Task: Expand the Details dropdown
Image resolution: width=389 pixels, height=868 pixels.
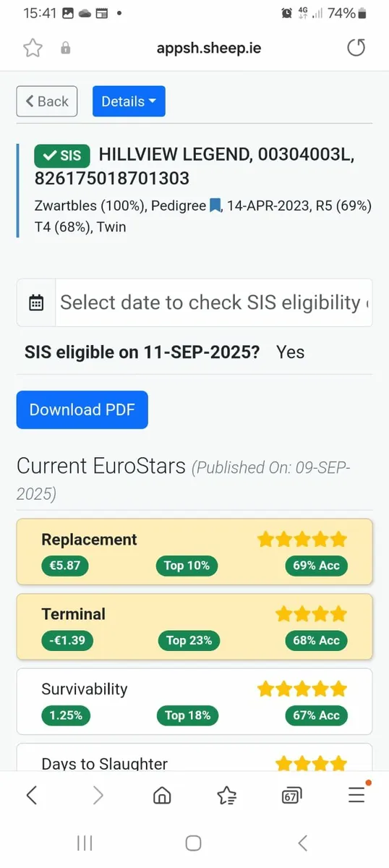Action: (129, 101)
